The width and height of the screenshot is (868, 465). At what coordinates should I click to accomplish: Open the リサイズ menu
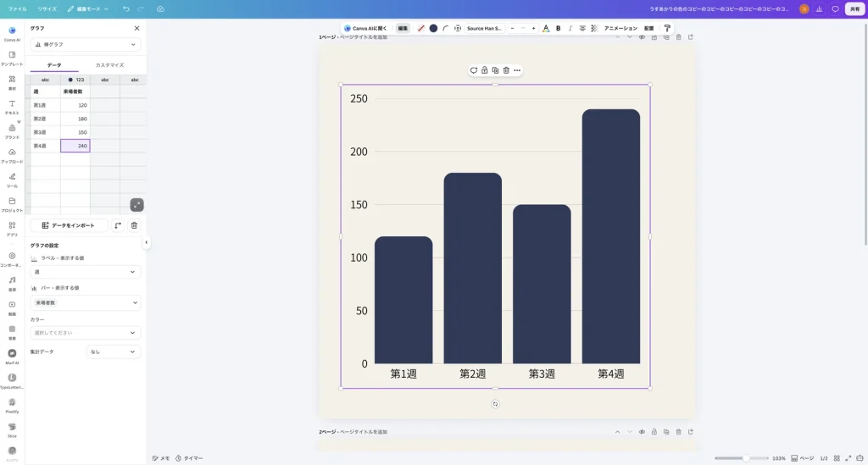(x=47, y=8)
